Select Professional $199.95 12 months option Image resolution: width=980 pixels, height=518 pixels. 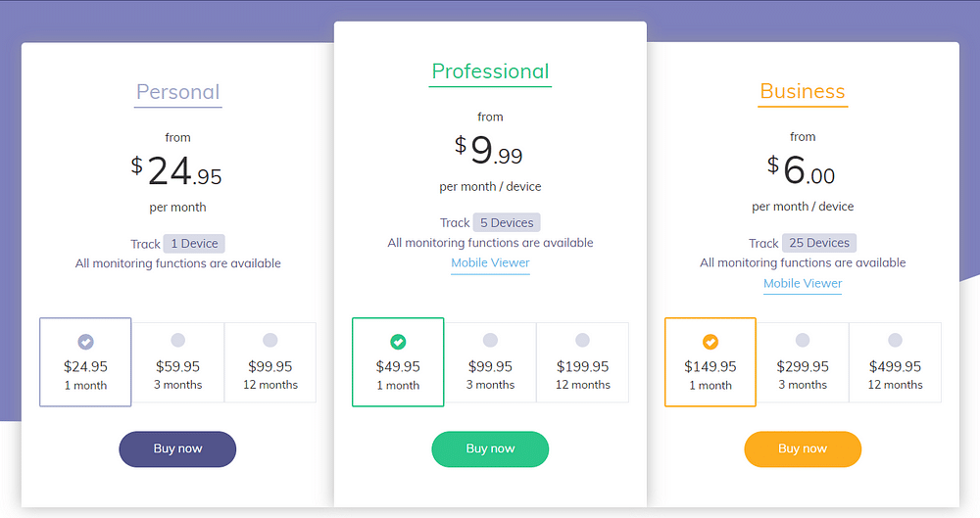582,362
